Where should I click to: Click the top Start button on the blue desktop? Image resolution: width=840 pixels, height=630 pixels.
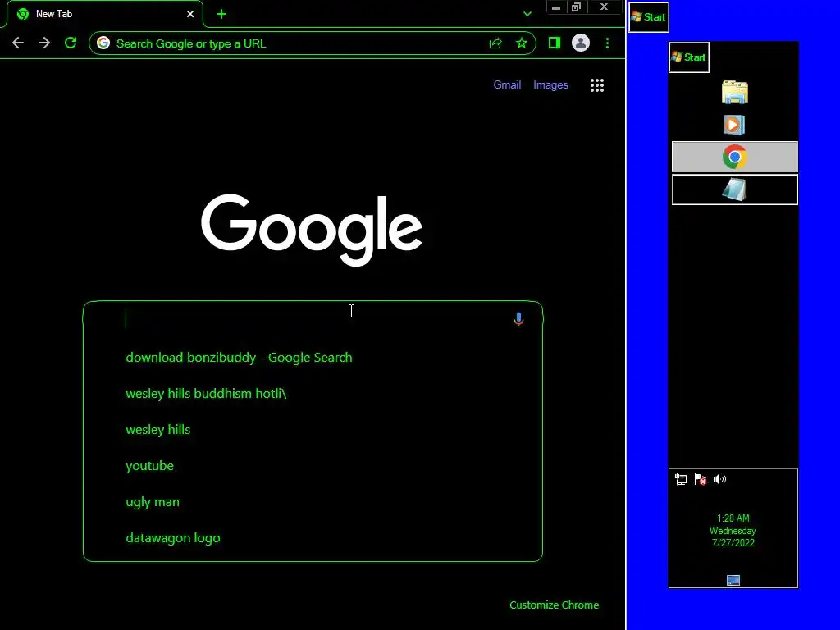point(648,17)
